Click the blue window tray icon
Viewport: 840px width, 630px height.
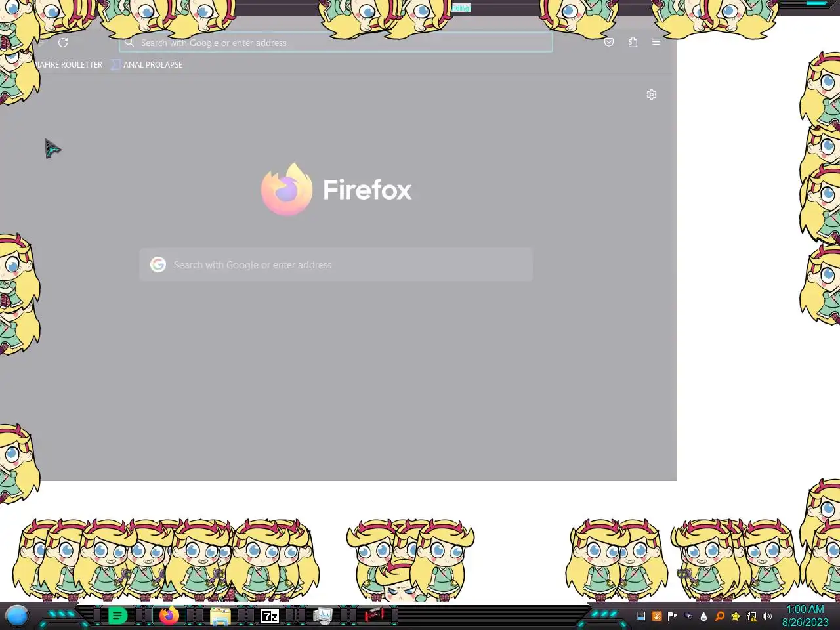click(x=641, y=616)
